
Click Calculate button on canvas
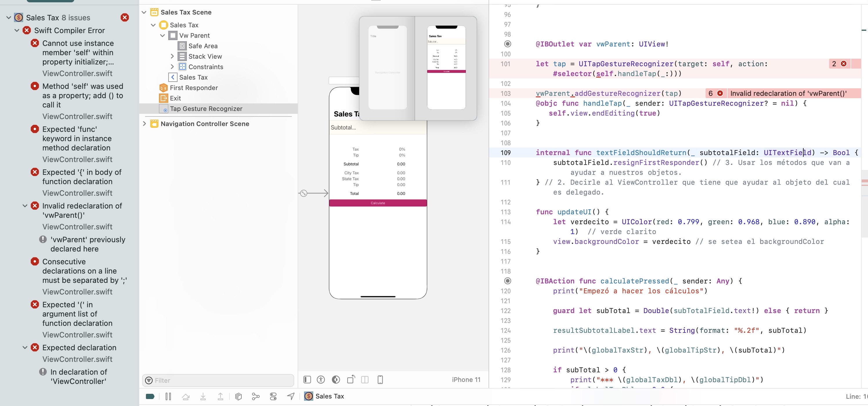click(378, 203)
